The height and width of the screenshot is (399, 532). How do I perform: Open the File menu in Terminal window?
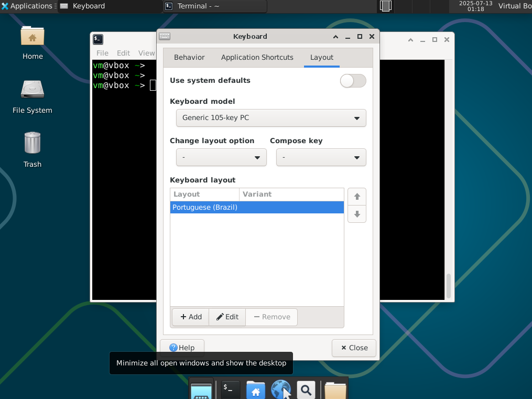[x=102, y=53]
